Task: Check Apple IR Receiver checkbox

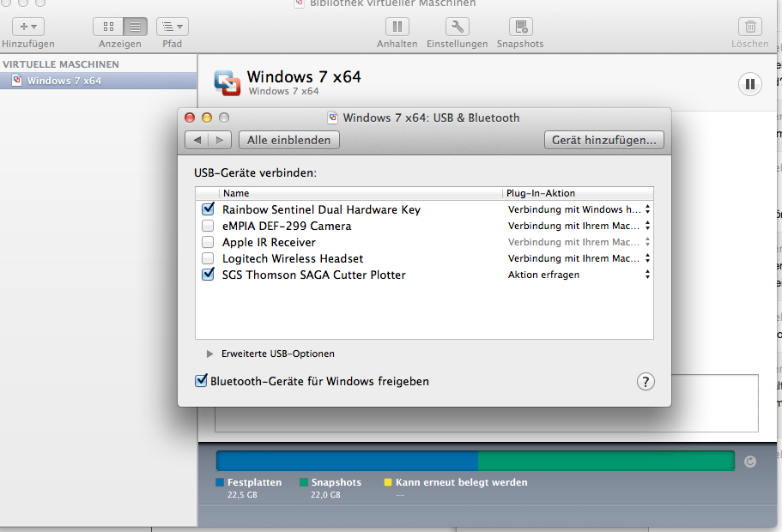Action: click(x=208, y=242)
